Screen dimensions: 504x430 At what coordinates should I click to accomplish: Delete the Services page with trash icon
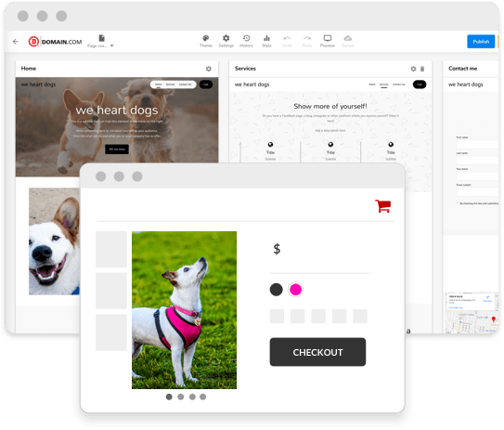(422, 69)
